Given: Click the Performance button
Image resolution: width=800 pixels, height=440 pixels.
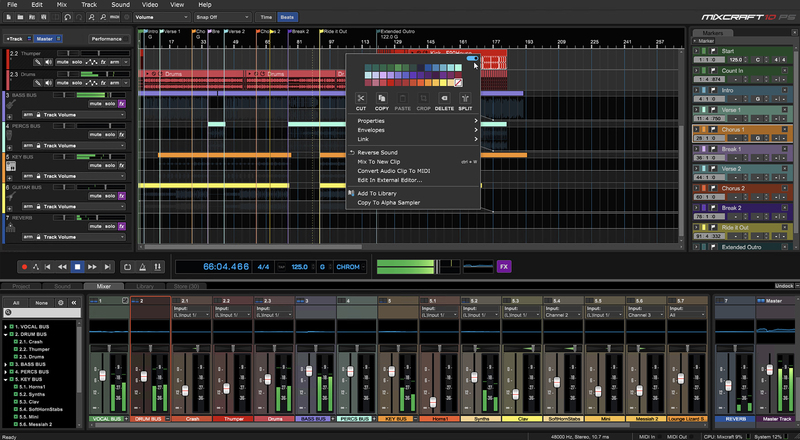Looking at the screenshot, I should (107, 38).
